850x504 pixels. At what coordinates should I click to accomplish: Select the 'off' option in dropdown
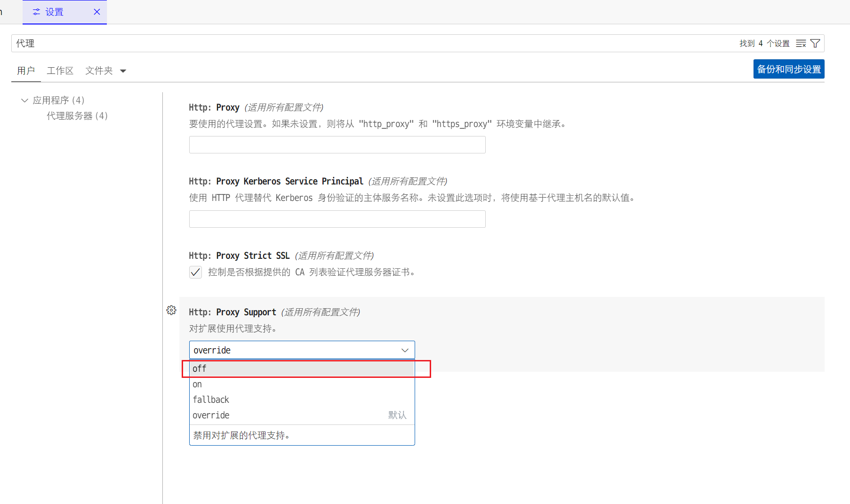point(301,368)
